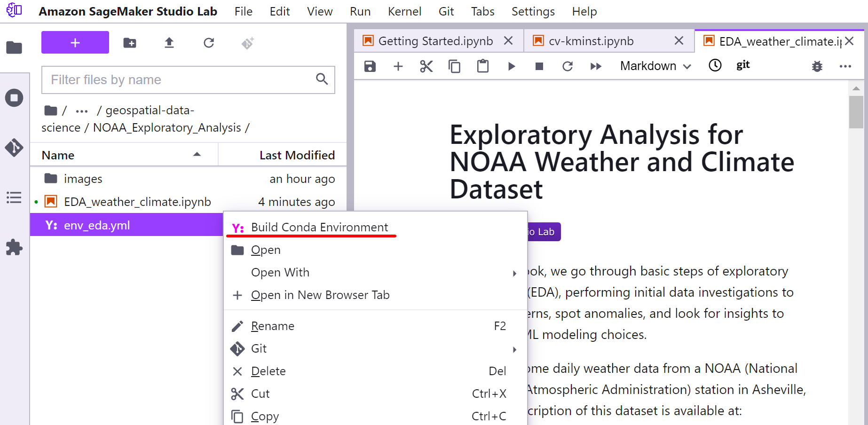Open the running terminals and kernels panel

pos(14,98)
